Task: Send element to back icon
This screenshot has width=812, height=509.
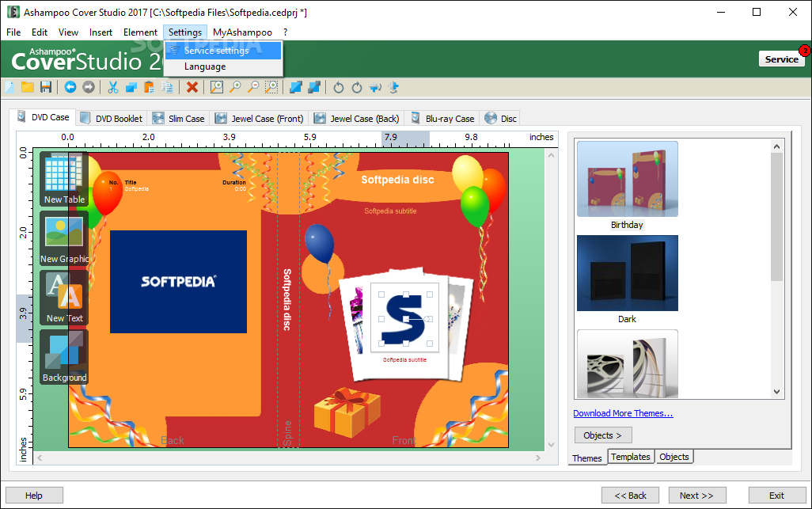Action: click(314, 87)
